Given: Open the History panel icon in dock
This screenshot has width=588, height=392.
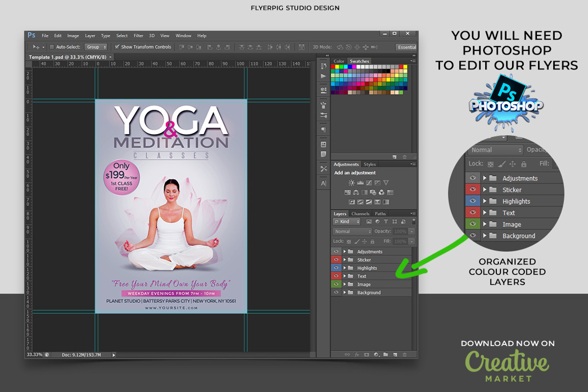Looking at the screenshot, I should [x=323, y=66].
